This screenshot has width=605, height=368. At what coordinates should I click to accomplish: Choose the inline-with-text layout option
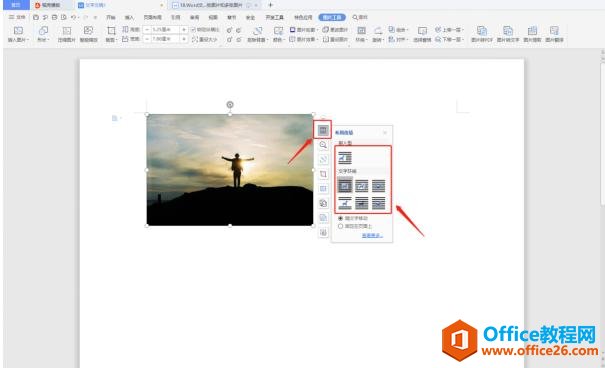pos(345,158)
